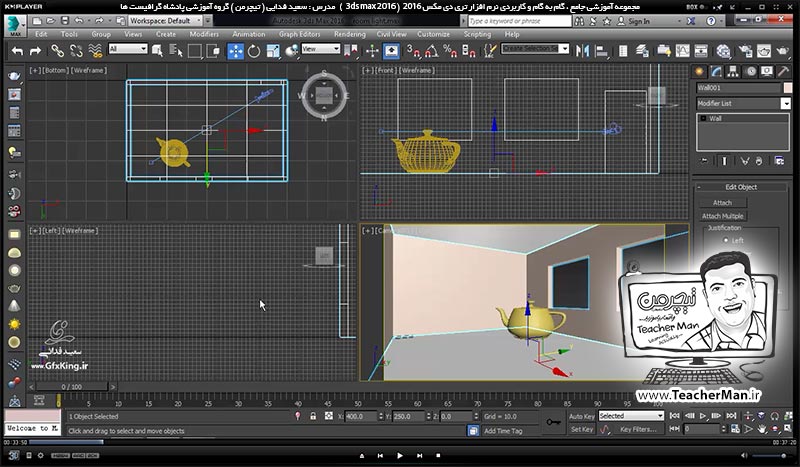
Task: Open Key Filters dialog button
Action: click(638, 430)
